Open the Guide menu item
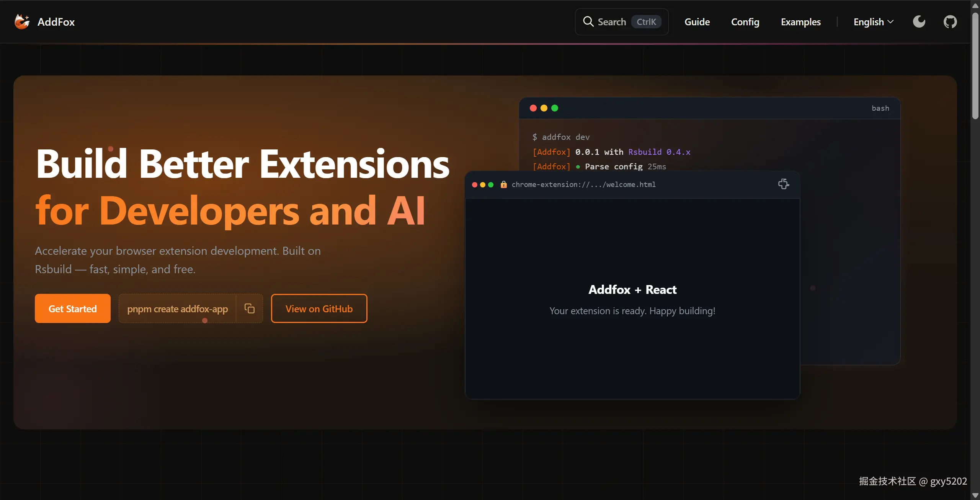The height and width of the screenshot is (500, 980). click(697, 22)
